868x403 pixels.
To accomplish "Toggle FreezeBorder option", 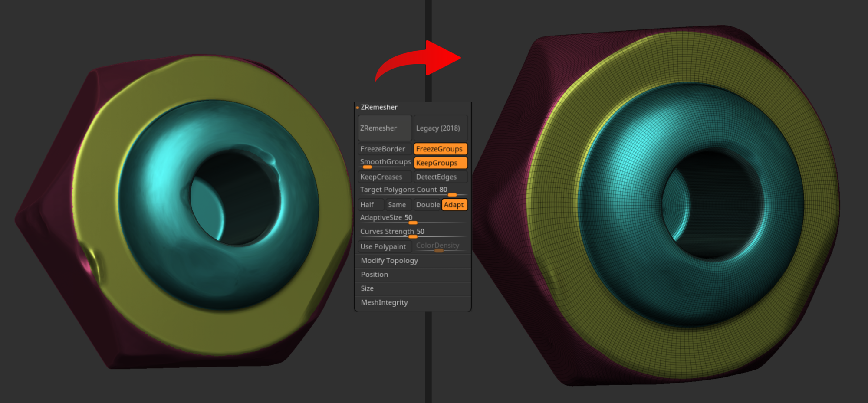I will [385, 149].
